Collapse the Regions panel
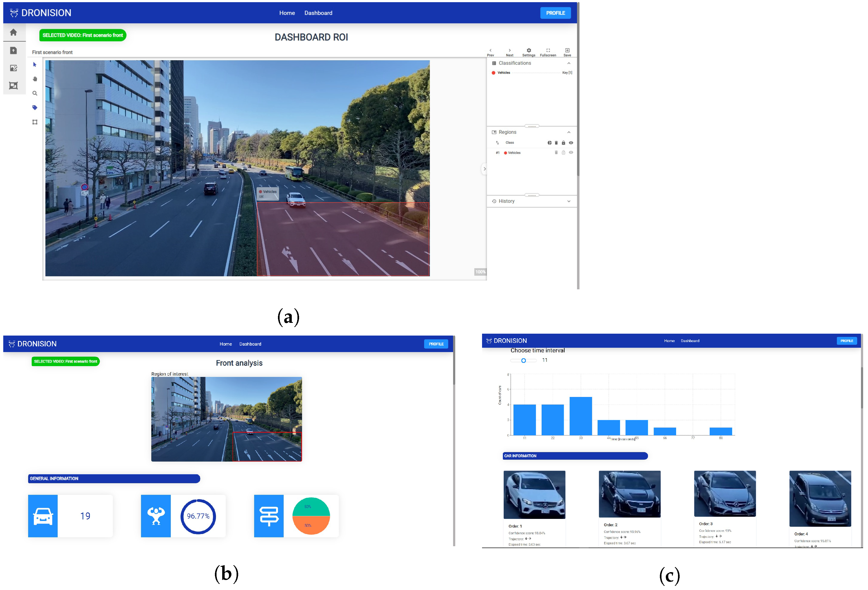The image size is (868, 590). tap(568, 132)
